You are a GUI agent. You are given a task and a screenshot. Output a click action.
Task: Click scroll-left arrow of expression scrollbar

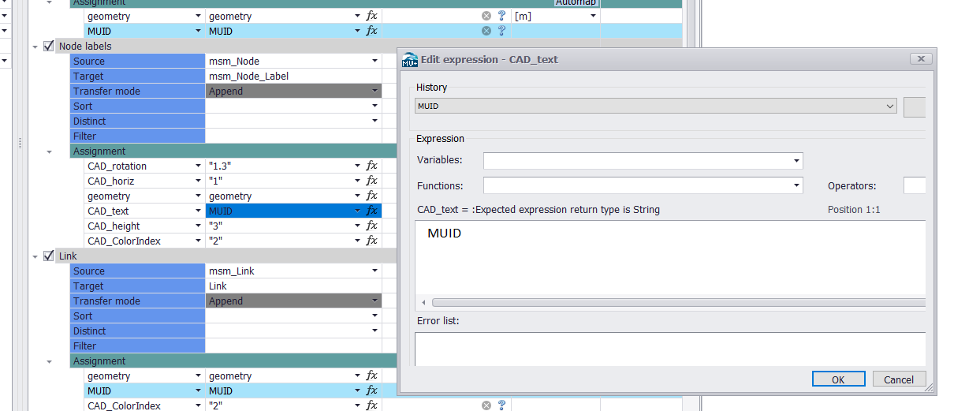(423, 302)
